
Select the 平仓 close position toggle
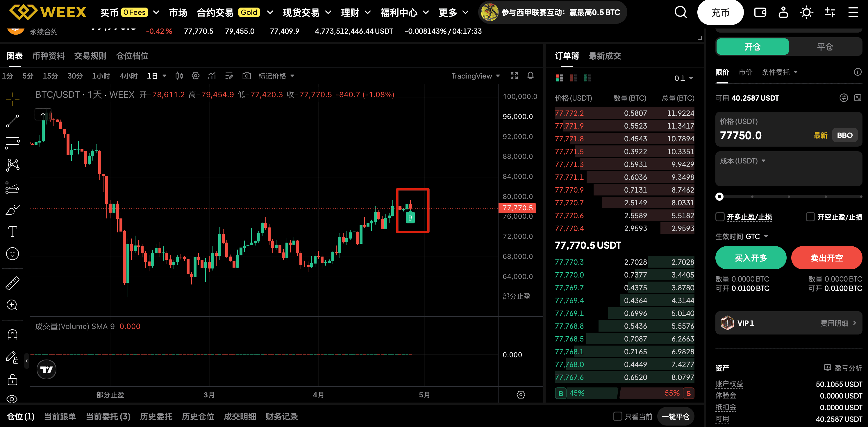(825, 47)
